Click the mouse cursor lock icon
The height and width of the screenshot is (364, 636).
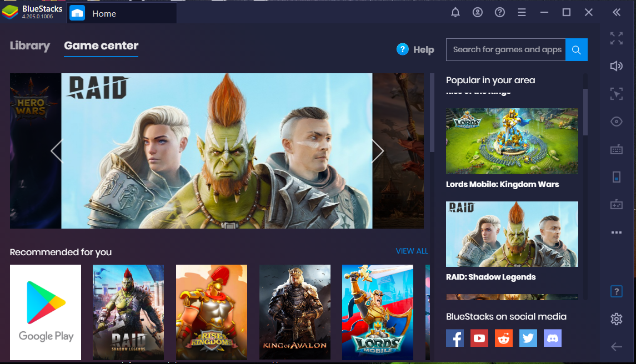617,94
